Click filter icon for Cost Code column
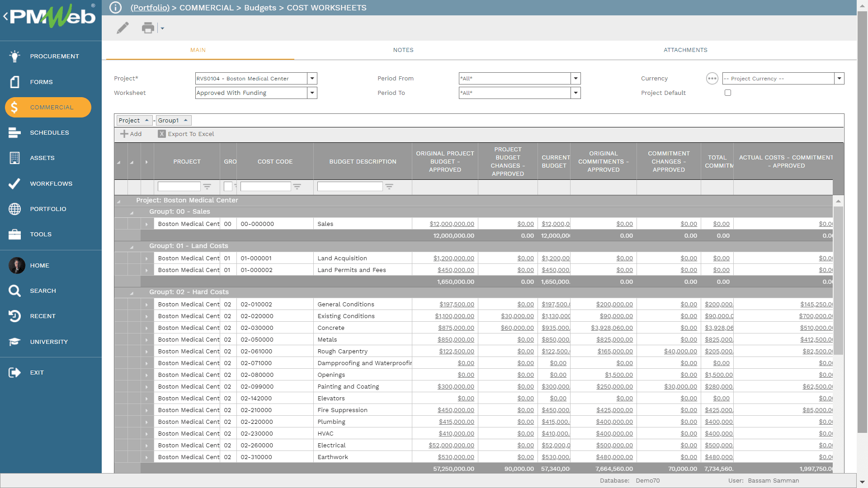 (x=297, y=186)
